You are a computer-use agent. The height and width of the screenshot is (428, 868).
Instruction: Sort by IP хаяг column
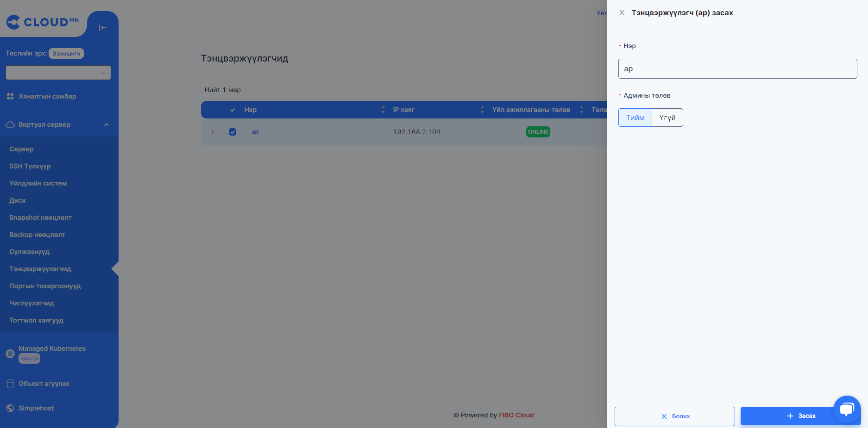482,110
